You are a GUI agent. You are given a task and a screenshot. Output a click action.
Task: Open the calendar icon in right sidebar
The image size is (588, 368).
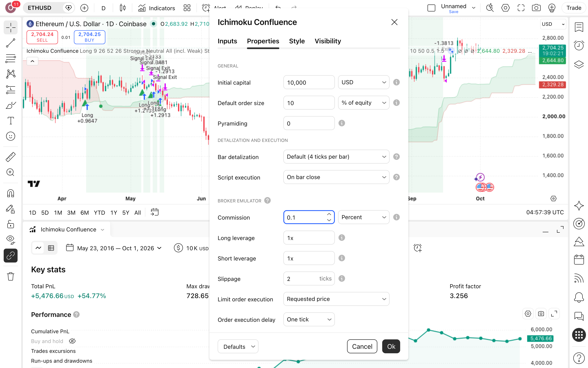pos(579,259)
